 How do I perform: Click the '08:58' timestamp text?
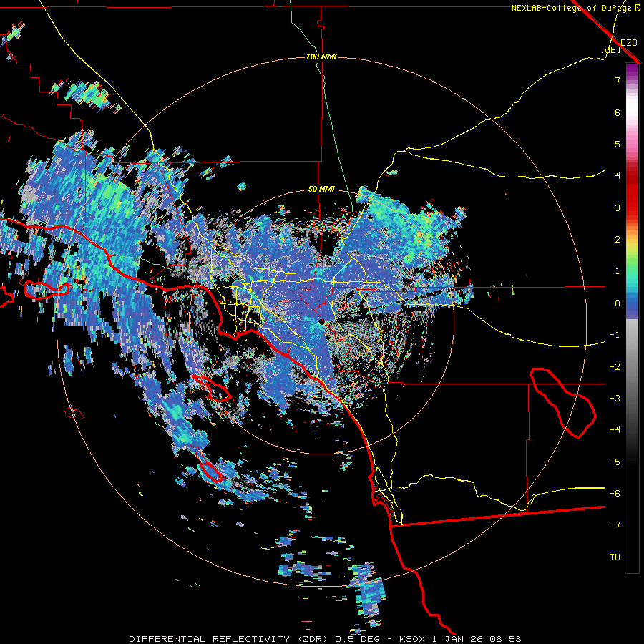[x=507, y=639]
